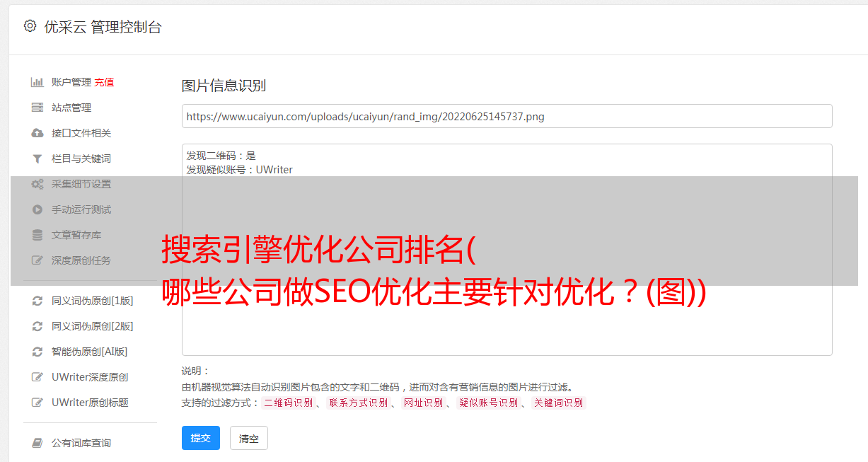Click the book icon for 公有词库查询

pyautogui.click(x=37, y=443)
